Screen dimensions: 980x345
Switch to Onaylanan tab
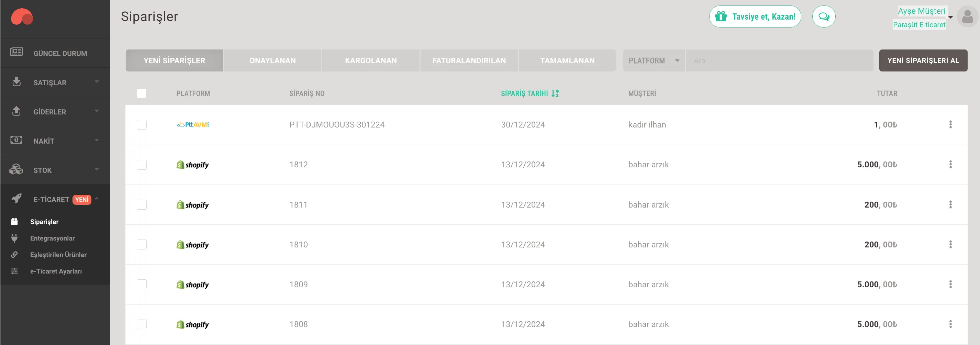tap(272, 60)
